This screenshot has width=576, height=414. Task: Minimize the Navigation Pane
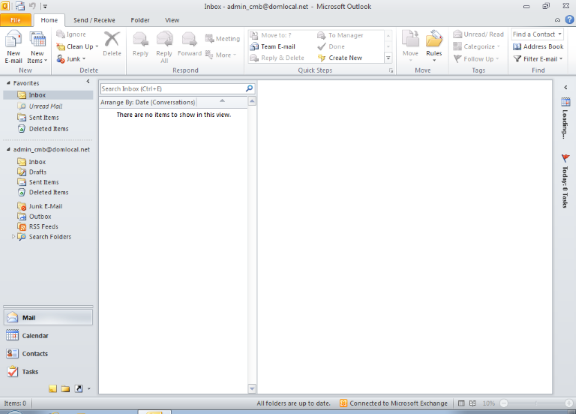point(88,82)
